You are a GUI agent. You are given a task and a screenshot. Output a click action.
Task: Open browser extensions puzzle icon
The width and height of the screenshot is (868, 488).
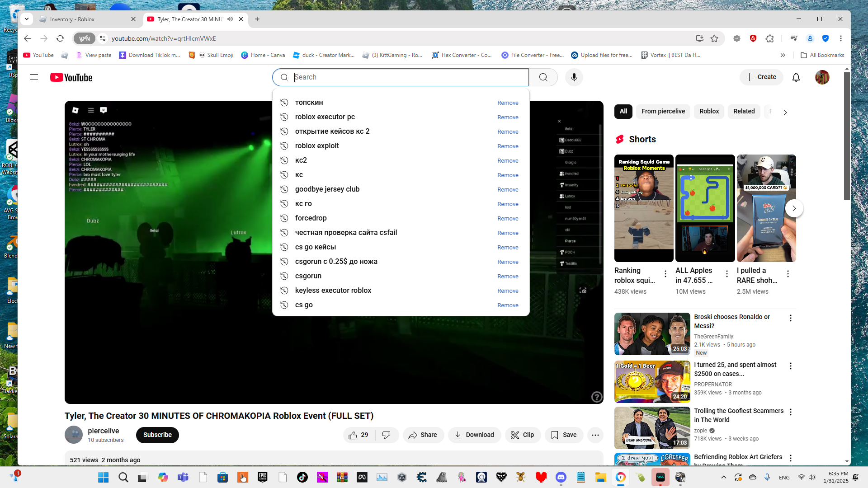[x=770, y=38]
